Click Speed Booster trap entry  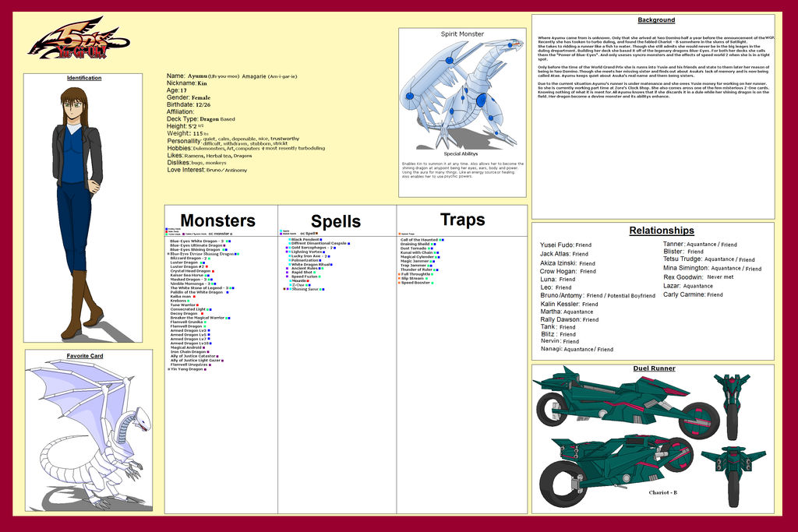(416, 283)
